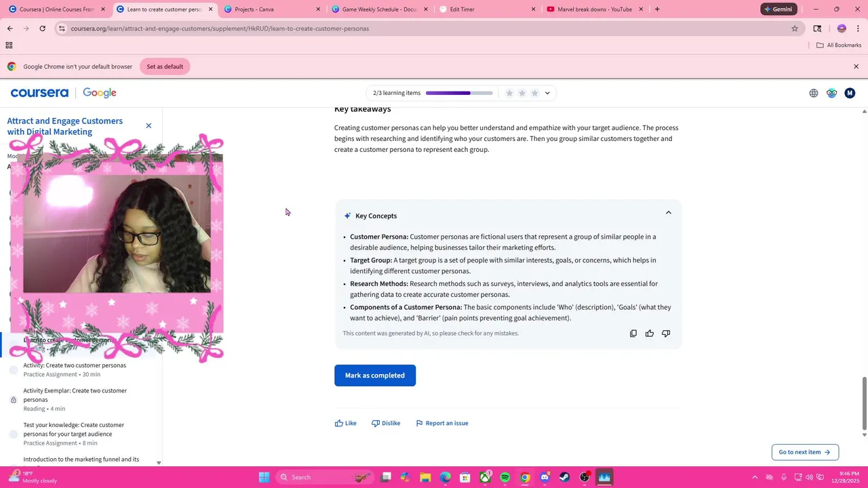Open Steam from the taskbar

[x=564, y=477]
